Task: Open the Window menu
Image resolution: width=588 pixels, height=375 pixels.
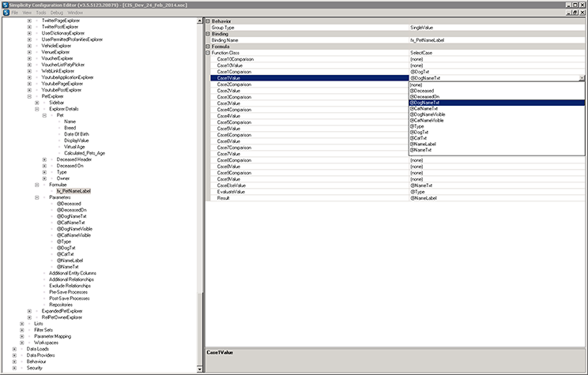Action: pyautogui.click(x=75, y=13)
